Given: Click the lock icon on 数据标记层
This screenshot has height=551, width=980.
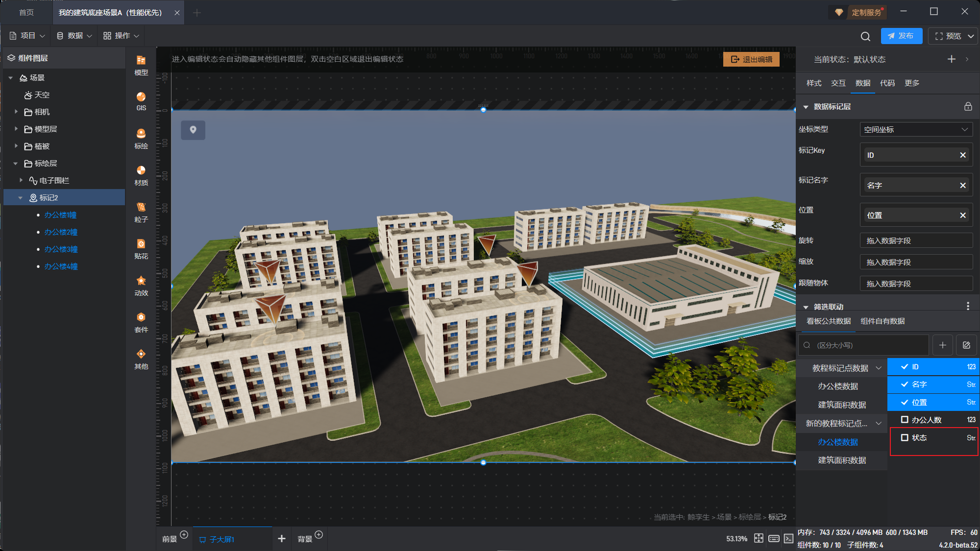Looking at the screenshot, I should pyautogui.click(x=968, y=106).
